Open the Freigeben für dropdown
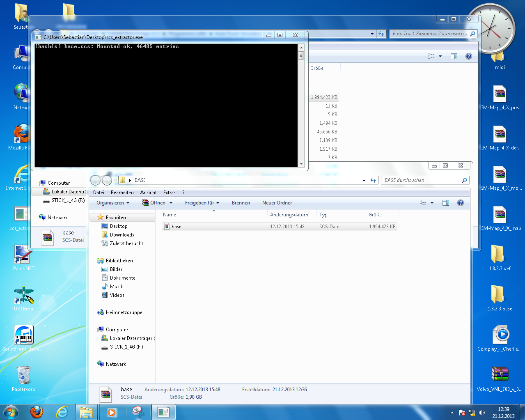The height and width of the screenshot is (420, 525). click(x=202, y=203)
